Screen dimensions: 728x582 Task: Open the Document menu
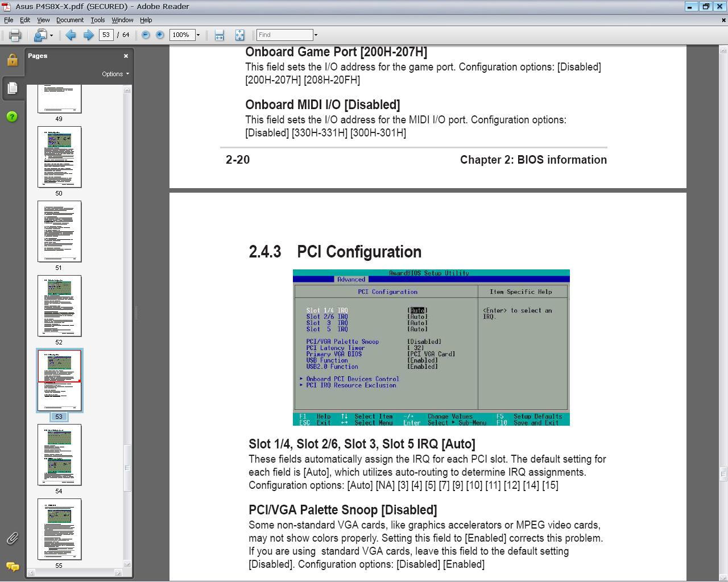[70, 20]
